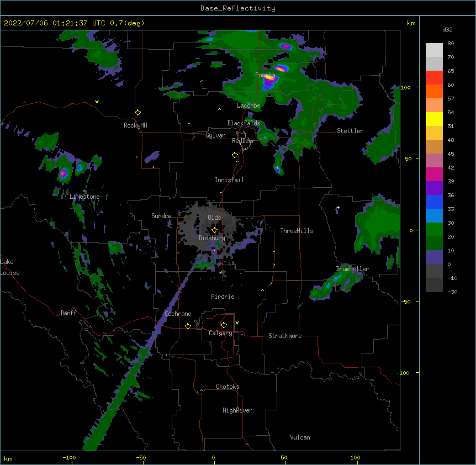The image size is (476, 465).
Task: Click the Limestone label
Action: [x=84, y=197]
